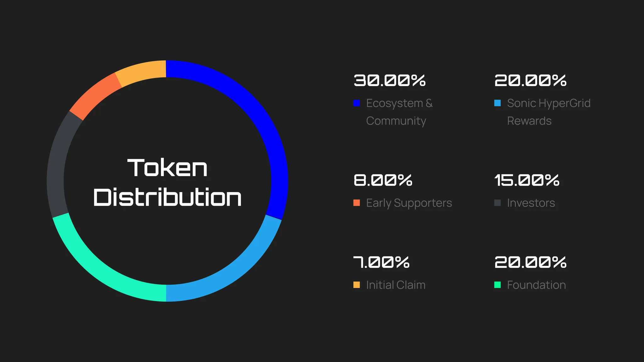Click the light blue Sonic HyperGrid legend swatch
The width and height of the screenshot is (644, 362).
pos(497,103)
